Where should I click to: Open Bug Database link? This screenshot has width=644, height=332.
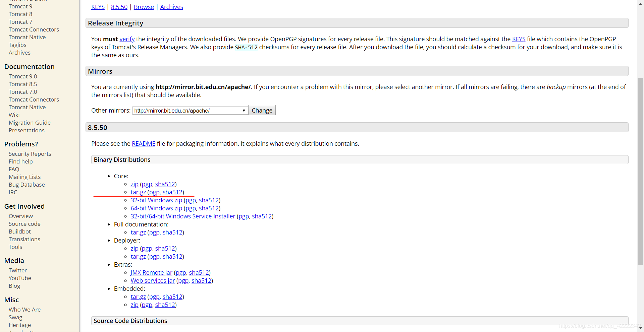pos(26,185)
